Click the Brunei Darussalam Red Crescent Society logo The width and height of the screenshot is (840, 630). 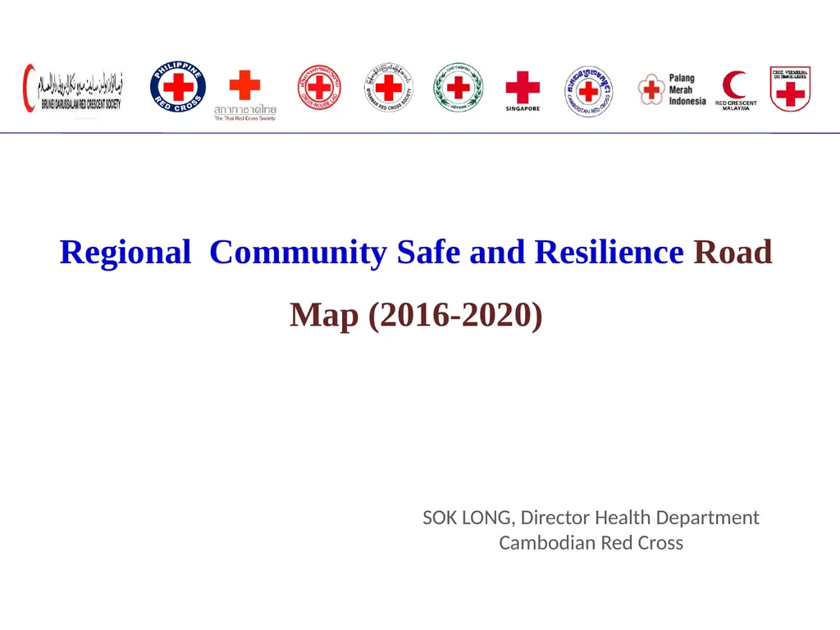coord(73,89)
